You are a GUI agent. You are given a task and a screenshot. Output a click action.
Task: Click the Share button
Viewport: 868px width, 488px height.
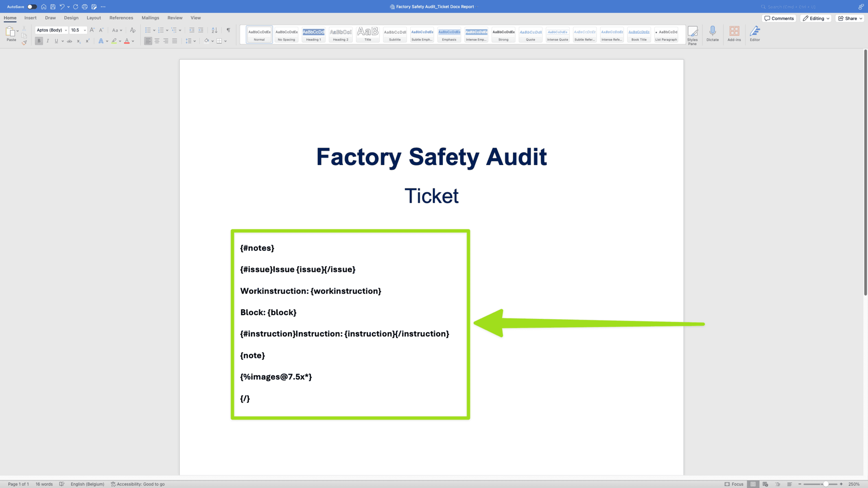click(850, 18)
